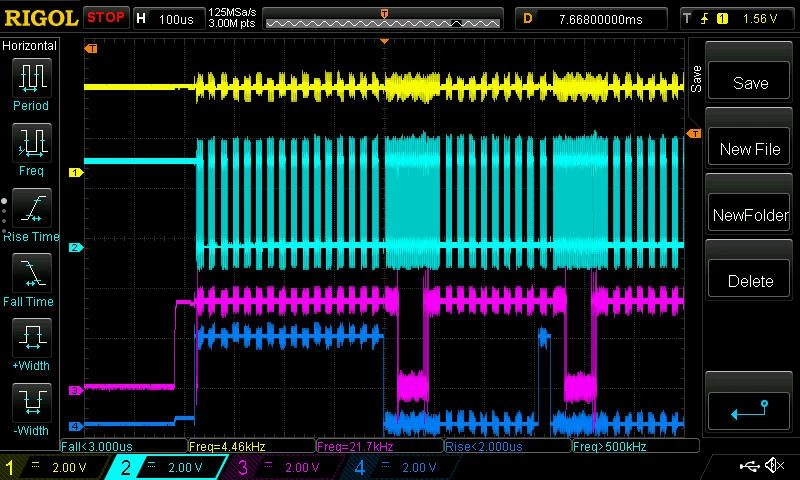Select the Period measurement icon

[x=32, y=78]
